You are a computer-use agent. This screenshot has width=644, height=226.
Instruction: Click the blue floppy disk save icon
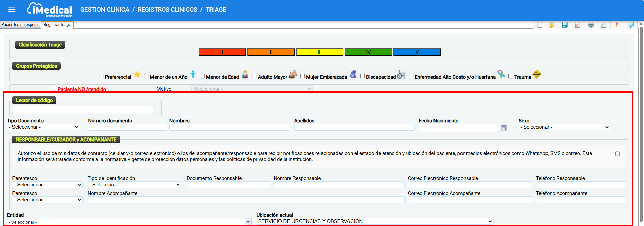(564, 25)
